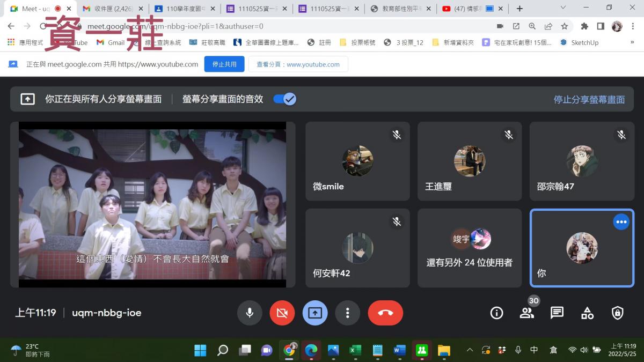Open the Gmail bookmark
The width and height of the screenshot is (644, 362).
click(111, 42)
